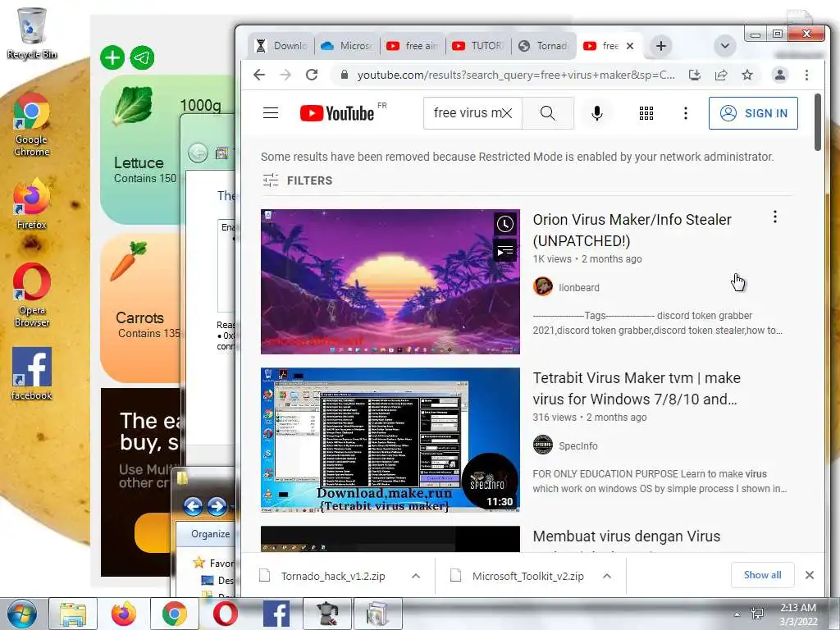
Task: Expand the tab search dropdown arrow
Action: coord(725,46)
